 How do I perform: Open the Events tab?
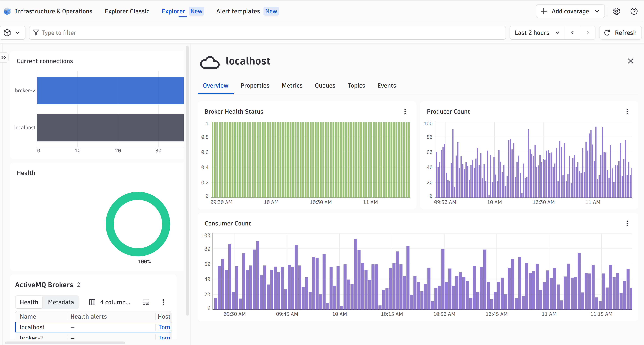coord(386,86)
